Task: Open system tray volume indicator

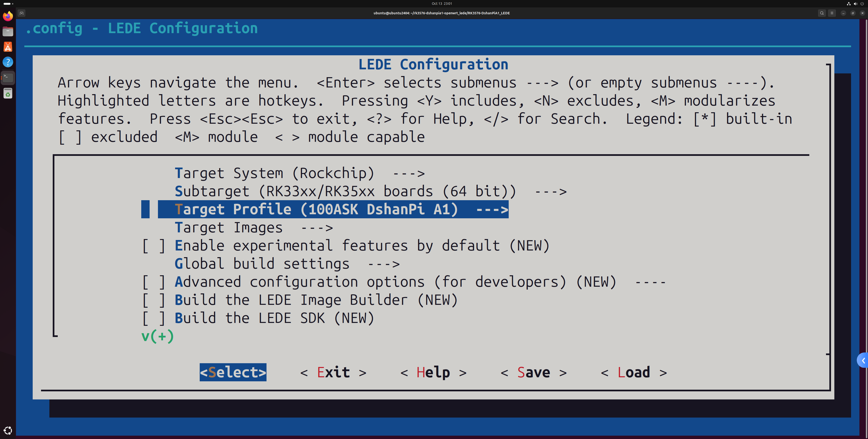Action: click(856, 4)
